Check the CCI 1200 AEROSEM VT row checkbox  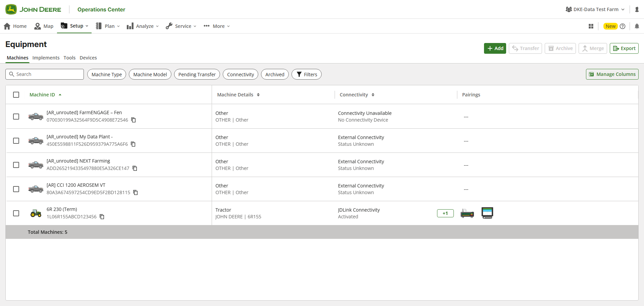tap(16, 189)
